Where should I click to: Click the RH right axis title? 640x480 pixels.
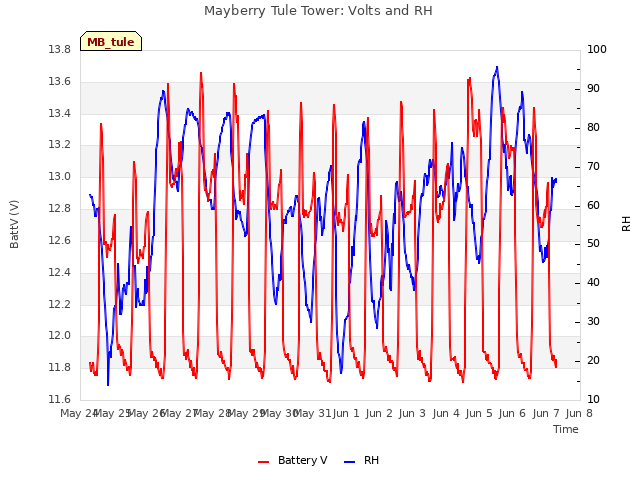pos(626,224)
